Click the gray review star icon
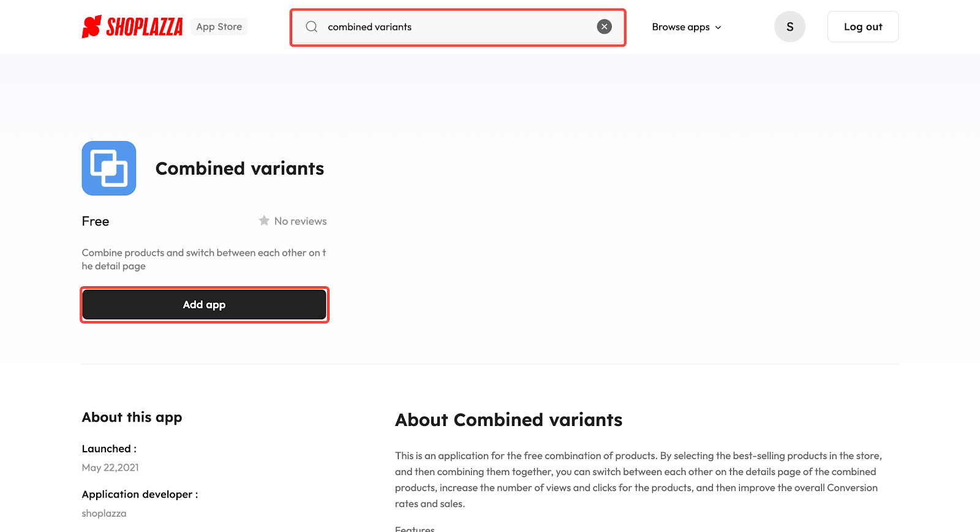Image resolution: width=980 pixels, height=532 pixels. 264,221
